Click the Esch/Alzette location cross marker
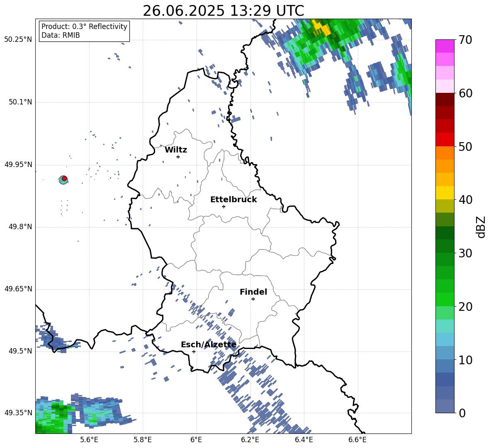Viewport: 491px width, 448px height. pos(194,351)
